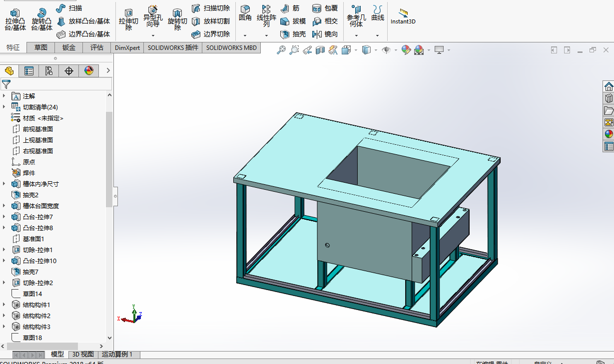Image resolution: width=614 pixels, height=364 pixels.
Task: Select the 扫描 sweep tool
Action: pos(69,8)
